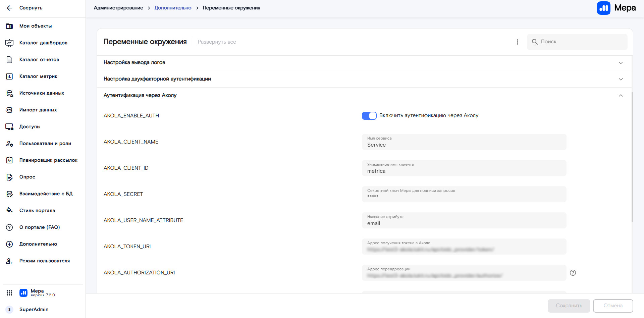Click the back arrow next to Свернуть
Image resolution: width=644 pixels, height=318 pixels.
coord(9,8)
